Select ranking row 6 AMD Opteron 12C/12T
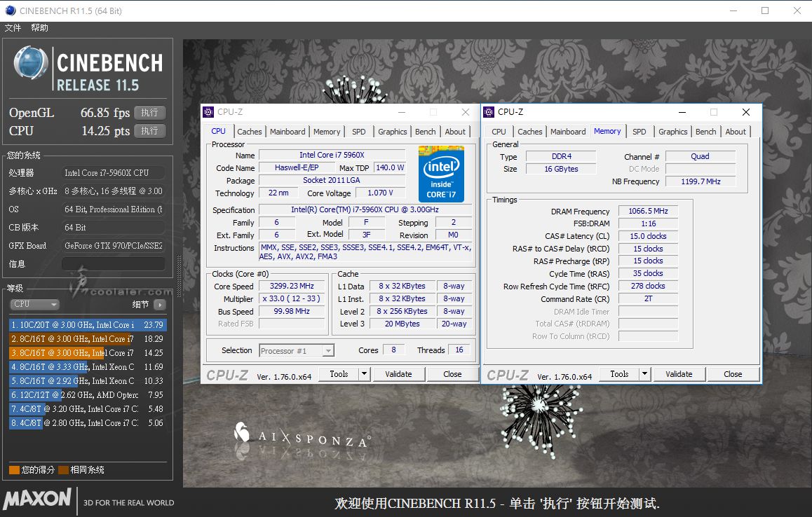This screenshot has height=517, width=812. 88,395
